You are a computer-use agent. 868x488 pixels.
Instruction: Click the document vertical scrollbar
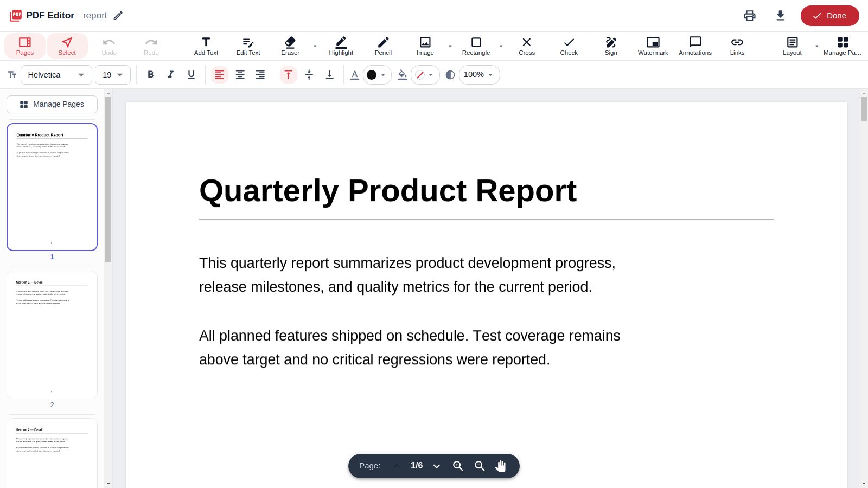click(864, 109)
